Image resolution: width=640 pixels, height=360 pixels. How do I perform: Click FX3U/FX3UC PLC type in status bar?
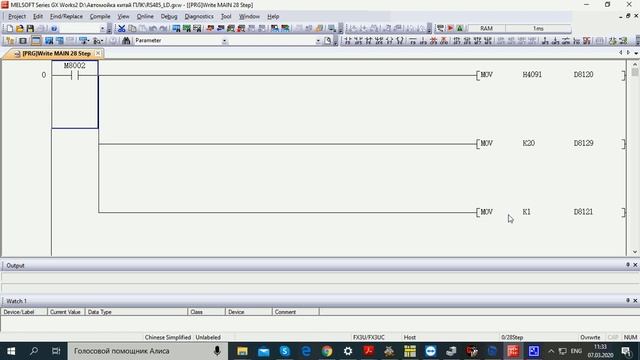(369, 337)
